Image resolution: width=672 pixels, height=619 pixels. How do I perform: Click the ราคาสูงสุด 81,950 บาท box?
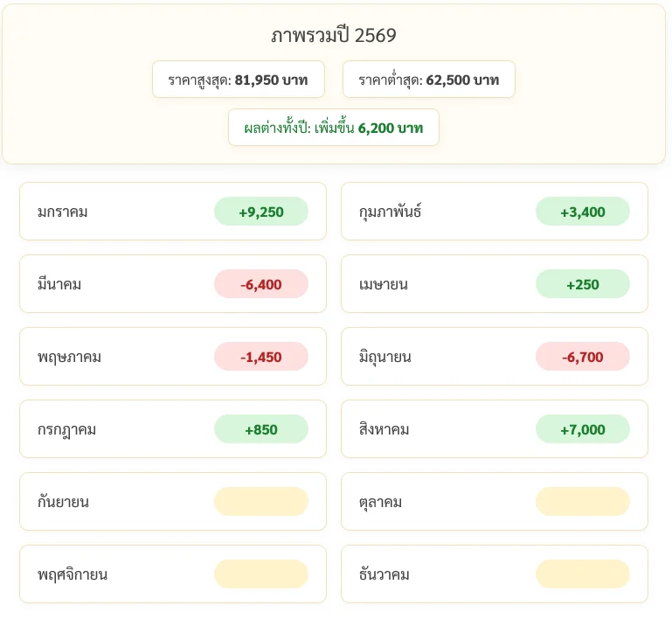click(239, 80)
